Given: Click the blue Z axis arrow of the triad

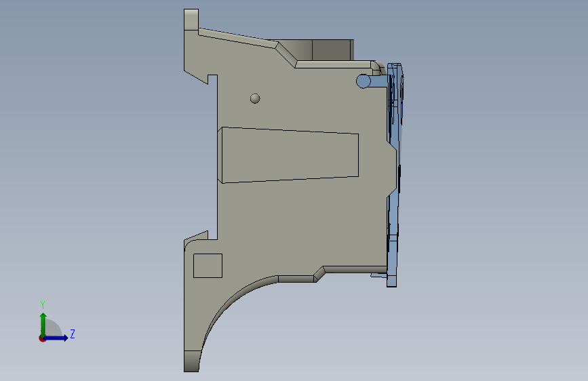Looking at the screenshot, I should [x=56, y=338].
